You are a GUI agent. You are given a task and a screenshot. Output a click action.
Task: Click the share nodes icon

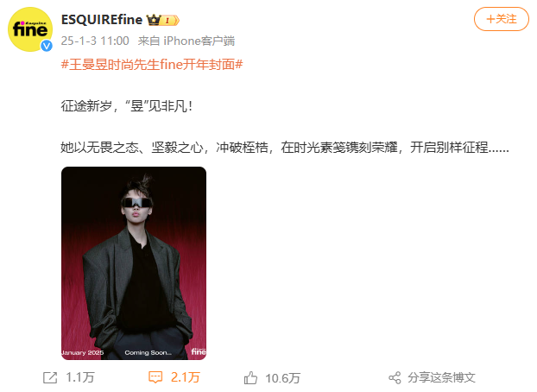click(395, 377)
